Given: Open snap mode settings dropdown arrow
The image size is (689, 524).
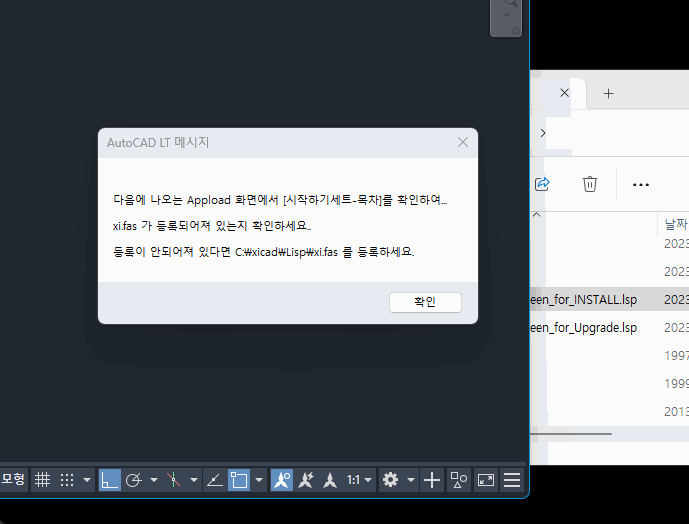Looking at the screenshot, I should pos(87,480).
